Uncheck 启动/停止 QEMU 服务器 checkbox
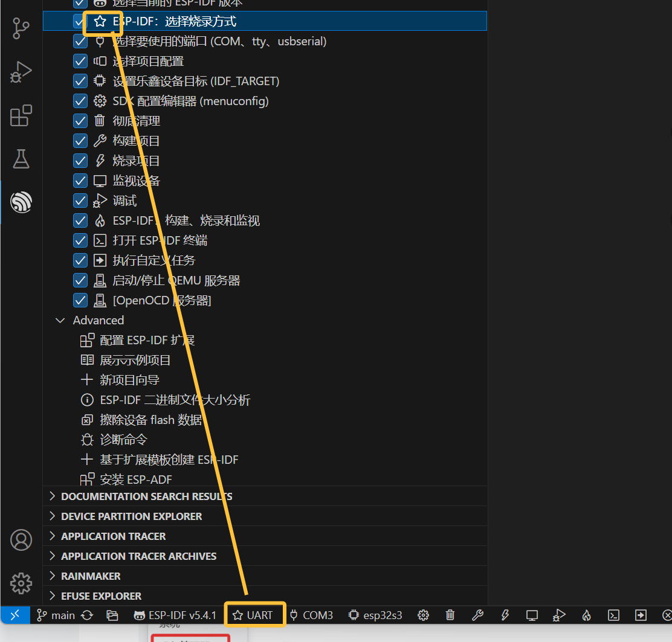Viewport: 672px width, 642px height. point(80,280)
